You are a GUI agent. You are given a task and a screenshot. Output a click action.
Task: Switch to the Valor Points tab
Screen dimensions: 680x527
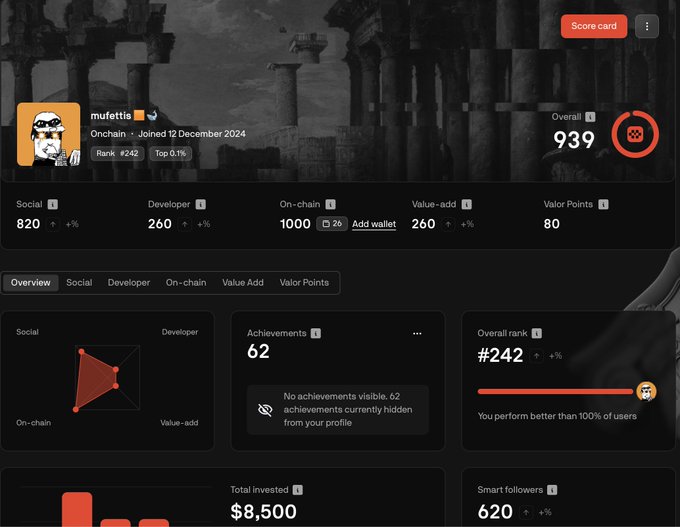[x=304, y=282]
